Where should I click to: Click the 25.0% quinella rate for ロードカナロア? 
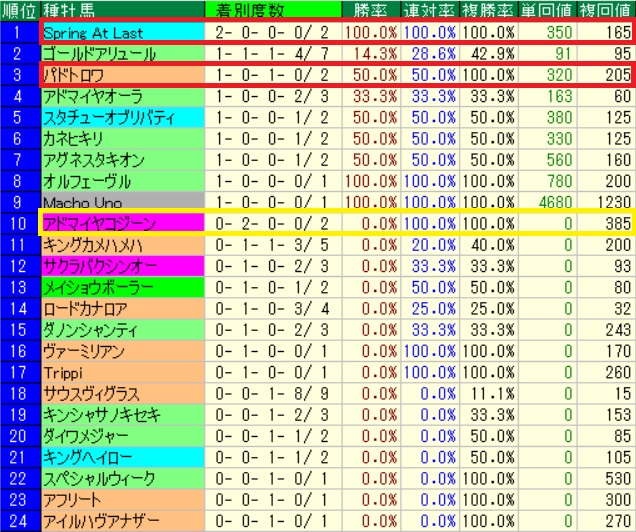coord(434,309)
